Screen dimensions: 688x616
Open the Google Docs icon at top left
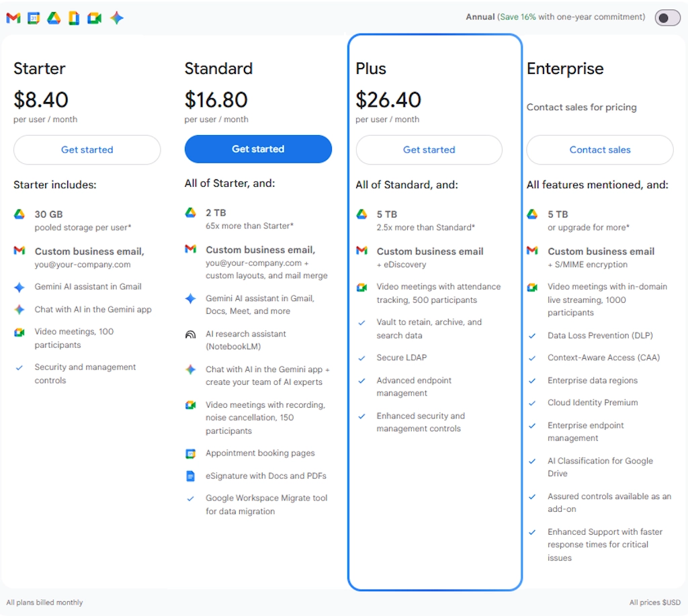coord(74,18)
